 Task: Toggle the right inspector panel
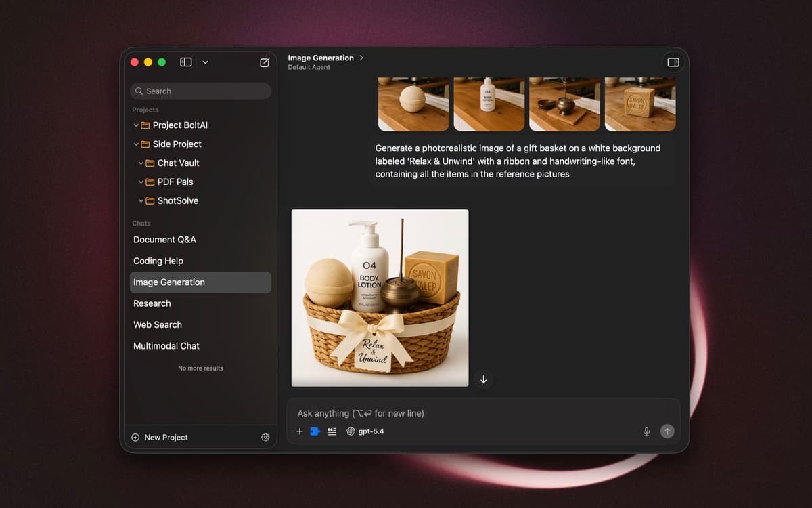673,62
